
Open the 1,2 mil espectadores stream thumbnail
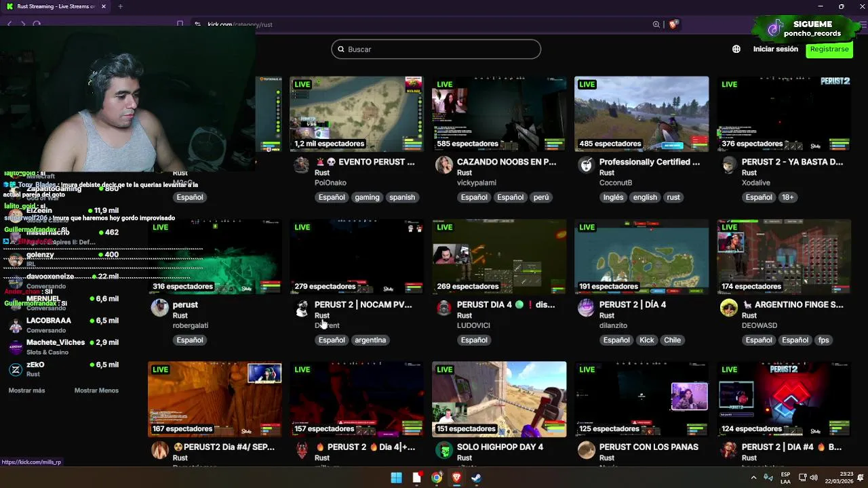tap(357, 114)
